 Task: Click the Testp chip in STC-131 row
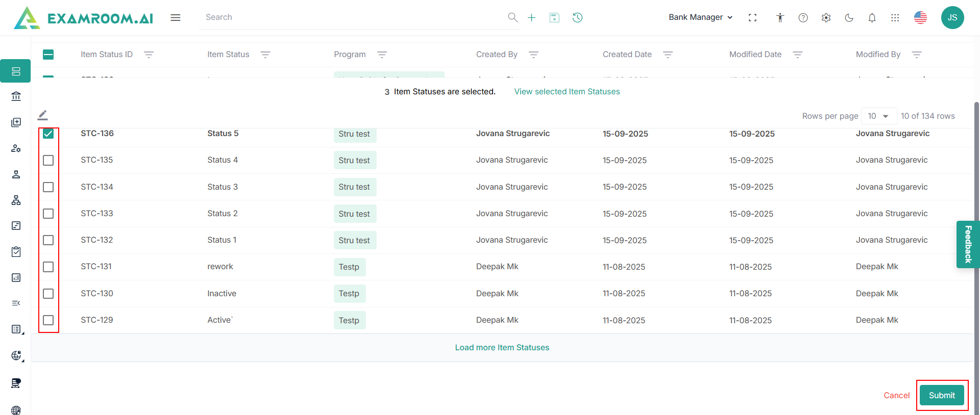(350, 267)
